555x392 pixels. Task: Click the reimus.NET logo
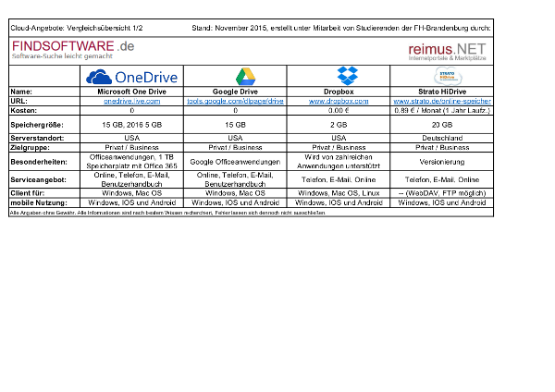point(447,52)
